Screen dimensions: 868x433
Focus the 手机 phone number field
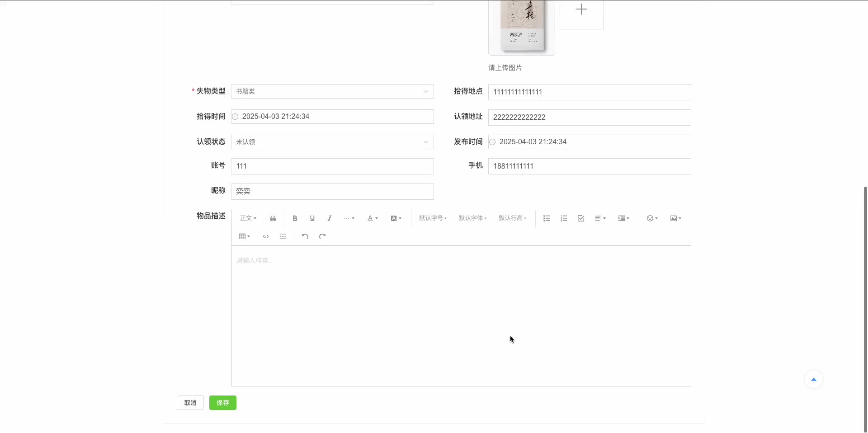coord(590,166)
